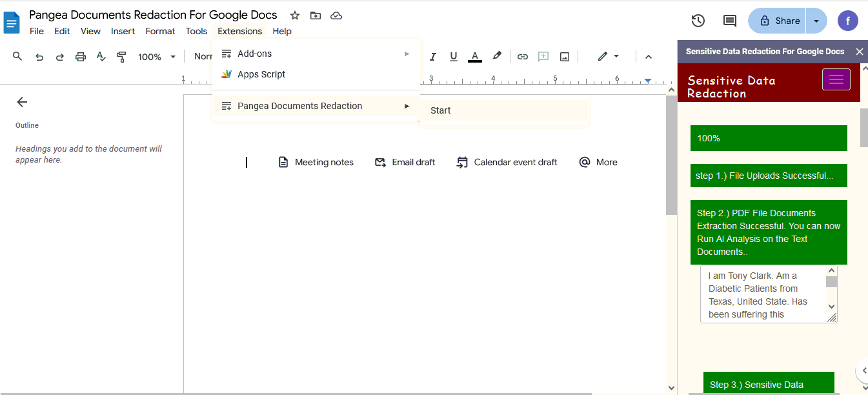Open the account avatar 'f'
868x395 pixels.
pyautogui.click(x=848, y=21)
